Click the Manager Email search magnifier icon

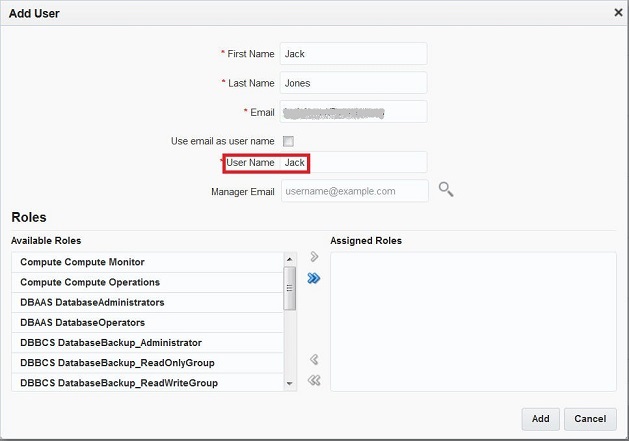click(446, 189)
